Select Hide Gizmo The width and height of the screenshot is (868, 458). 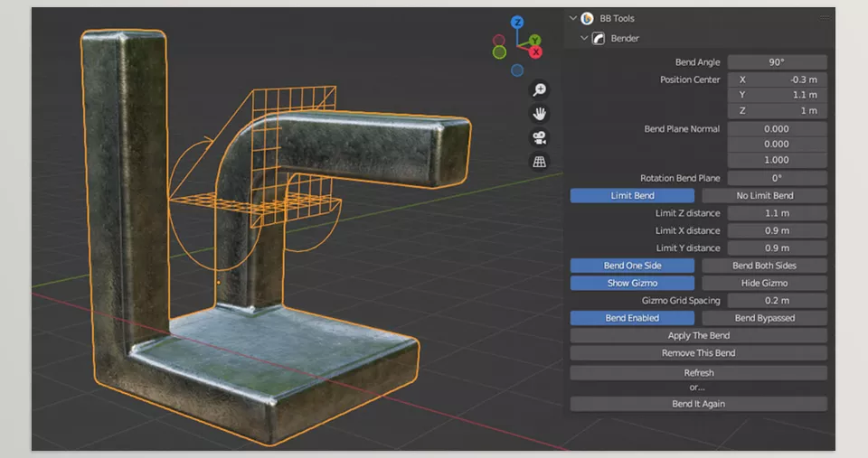coord(765,284)
